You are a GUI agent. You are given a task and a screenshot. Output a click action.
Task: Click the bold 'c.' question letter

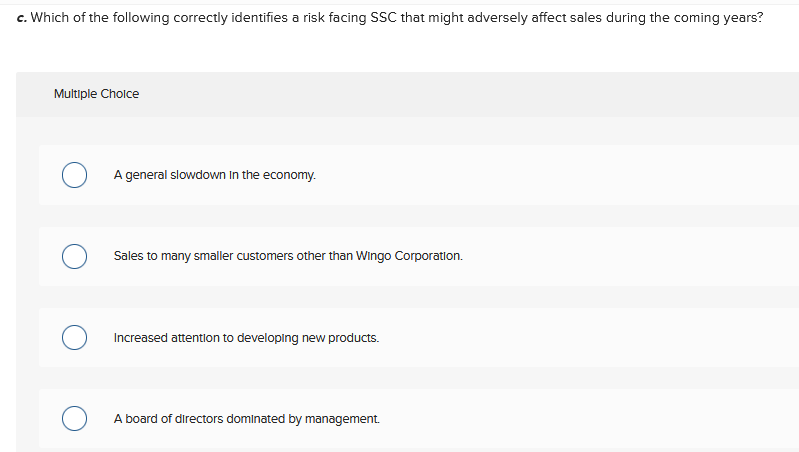pos(23,19)
